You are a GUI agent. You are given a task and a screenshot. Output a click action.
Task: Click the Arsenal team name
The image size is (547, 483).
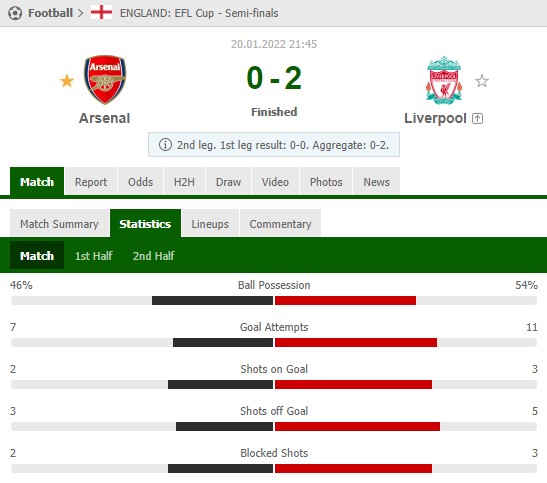pyautogui.click(x=105, y=118)
